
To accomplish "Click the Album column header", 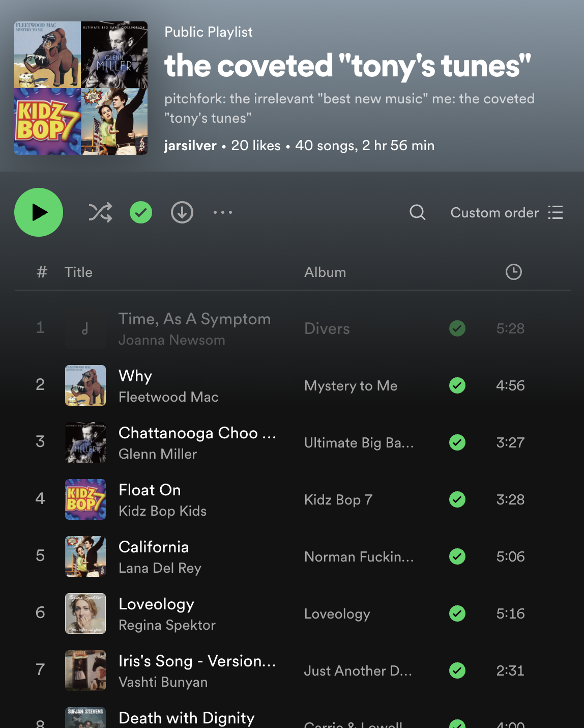I will [x=325, y=272].
